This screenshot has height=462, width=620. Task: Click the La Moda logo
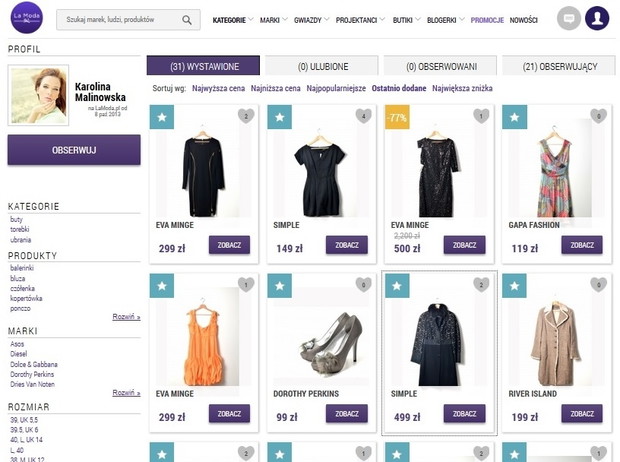pos(26,18)
